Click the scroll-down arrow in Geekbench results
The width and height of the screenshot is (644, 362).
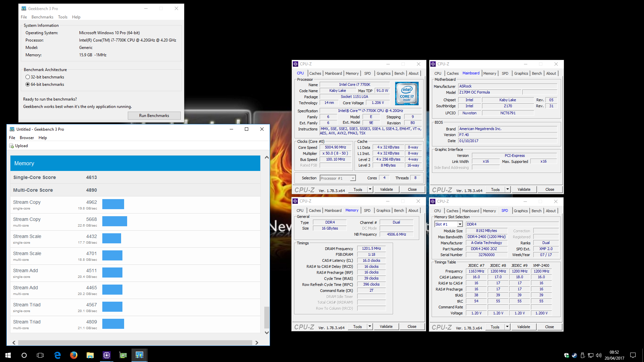pyautogui.click(x=267, y=333)
